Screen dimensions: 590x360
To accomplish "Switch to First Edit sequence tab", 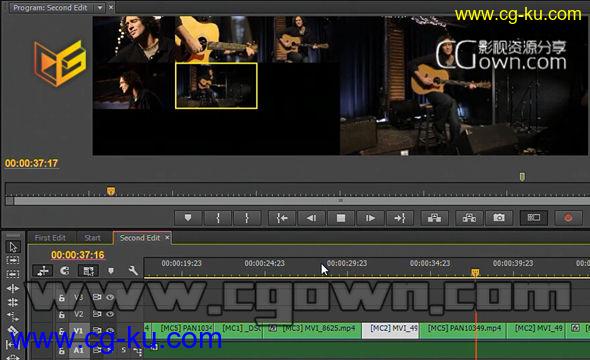I will tap(50, 238).
